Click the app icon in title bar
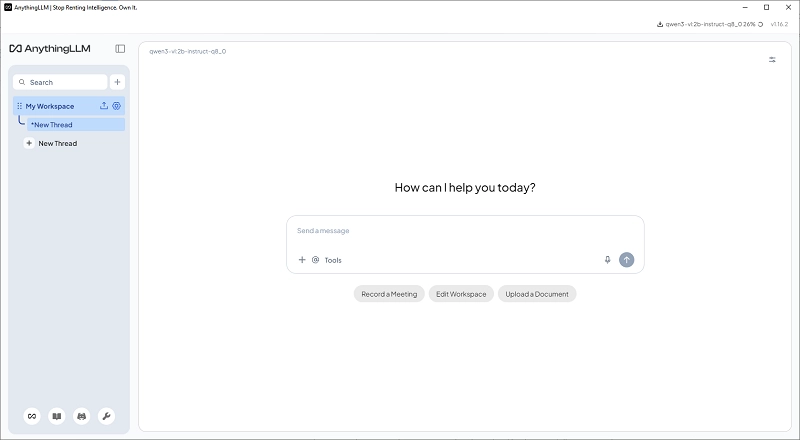 coord(8,7)
